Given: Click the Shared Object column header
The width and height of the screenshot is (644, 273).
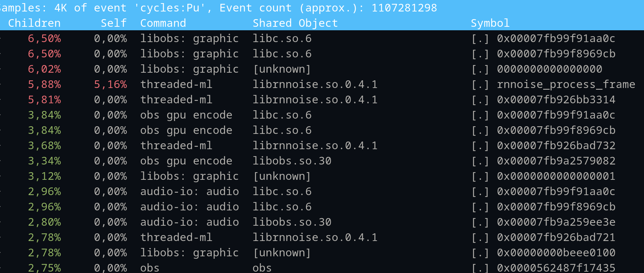Looking at the screenshot, I should pos(295,23).
